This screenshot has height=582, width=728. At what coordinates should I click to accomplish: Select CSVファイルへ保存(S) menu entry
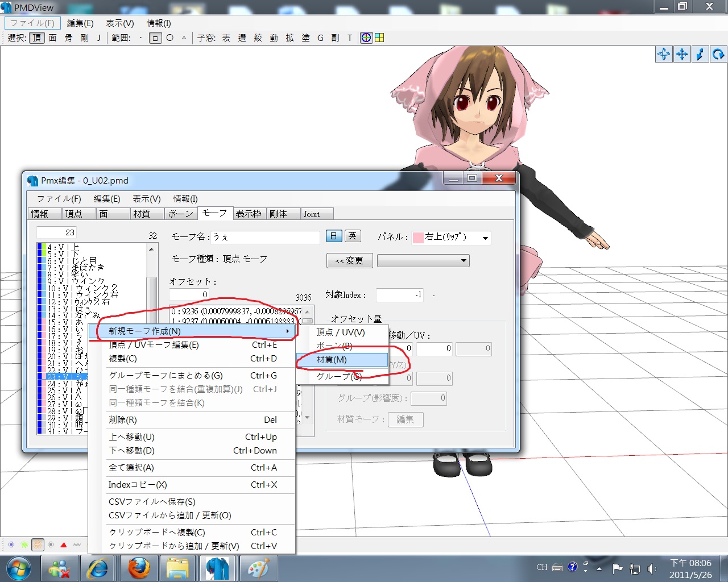point(192,502)
